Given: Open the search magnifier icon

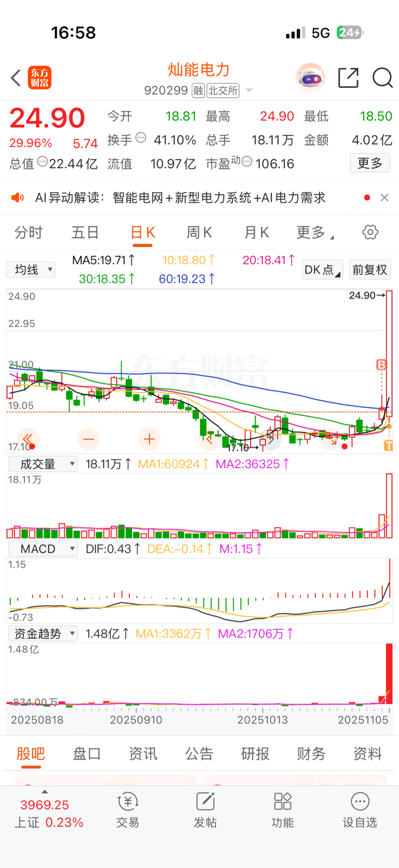Looking at the screenshot, I should [382, 78].
